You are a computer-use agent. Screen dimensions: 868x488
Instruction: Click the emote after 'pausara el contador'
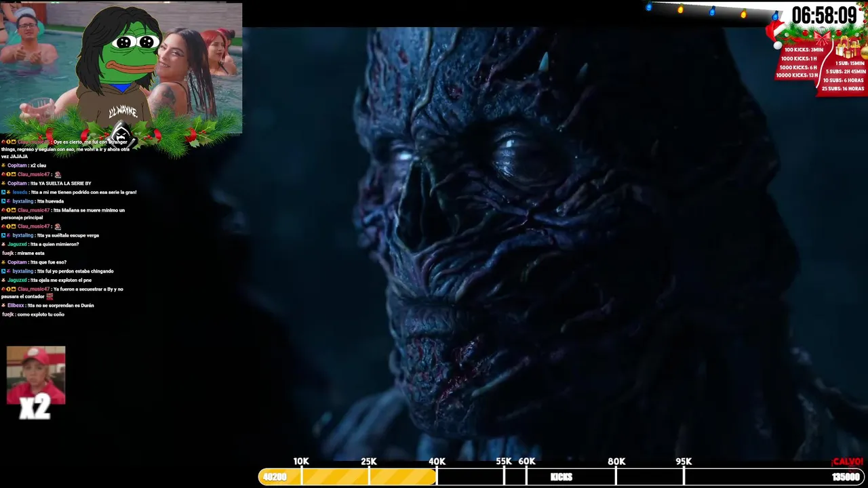[50, 297]
